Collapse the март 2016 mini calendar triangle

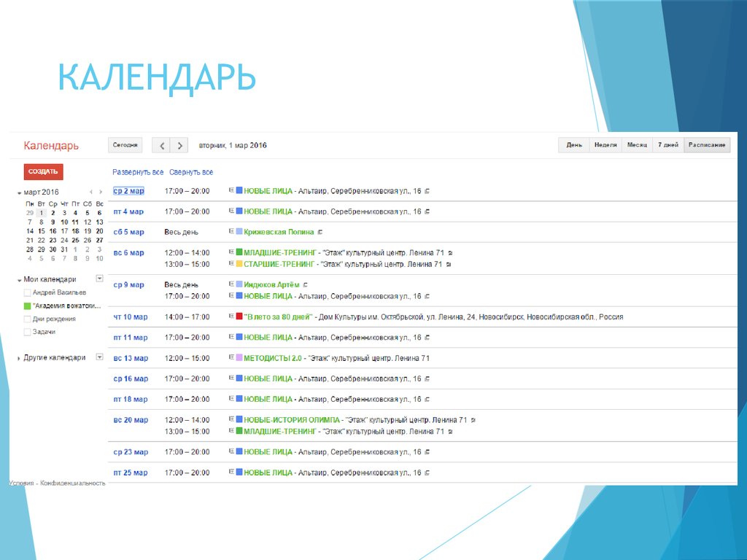point(19,192)
